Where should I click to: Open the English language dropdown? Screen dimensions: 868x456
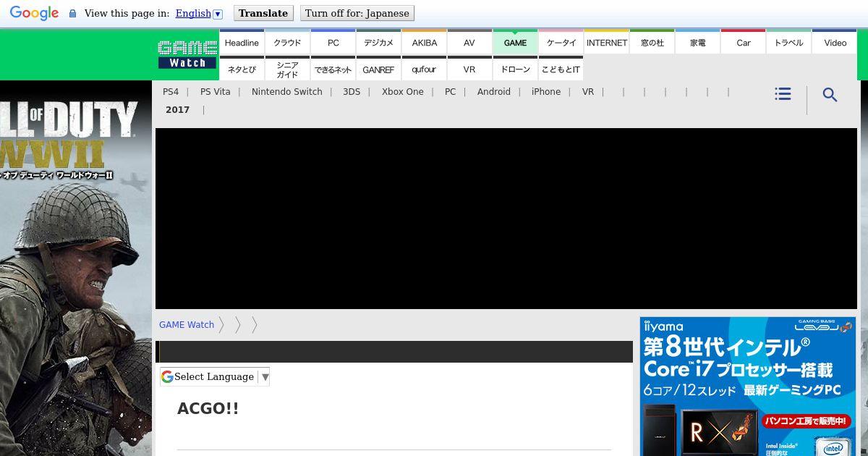click(x=199, y=13)
